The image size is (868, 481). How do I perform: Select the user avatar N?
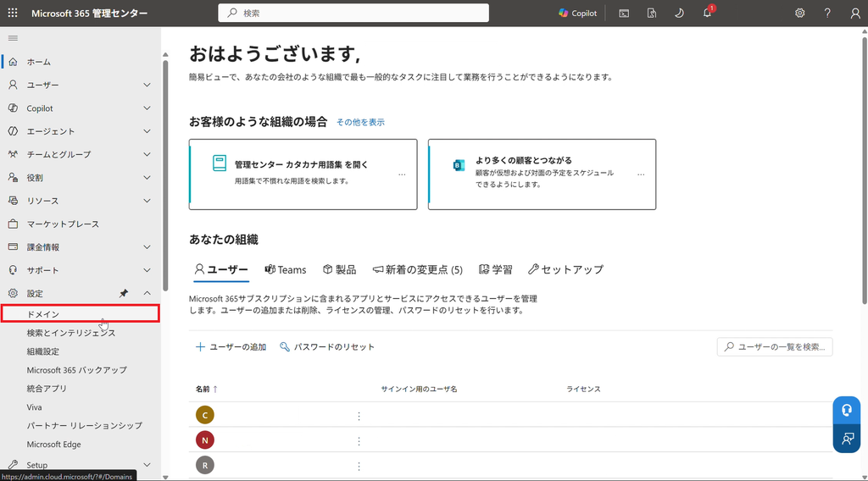(205, 440)
